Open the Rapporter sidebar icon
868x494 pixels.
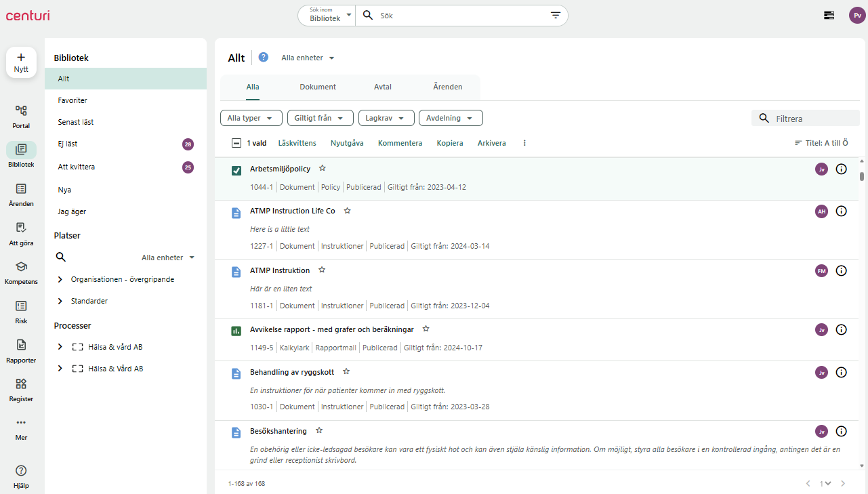[21, 345]
